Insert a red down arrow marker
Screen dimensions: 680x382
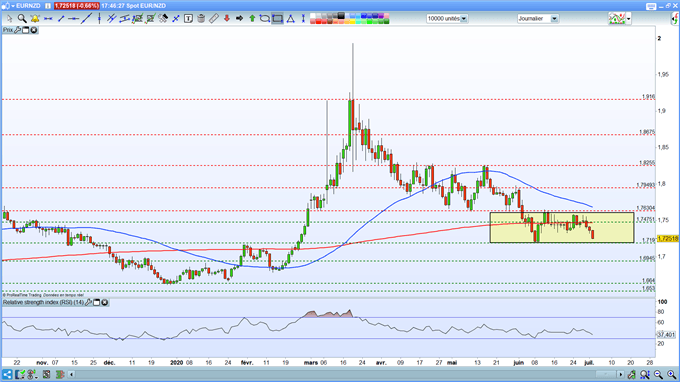pos(226,19)
